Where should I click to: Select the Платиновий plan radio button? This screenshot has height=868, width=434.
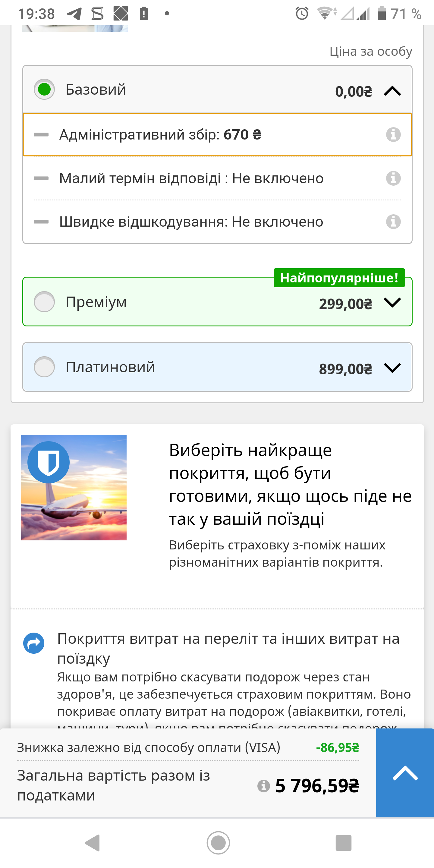[45, 366]
